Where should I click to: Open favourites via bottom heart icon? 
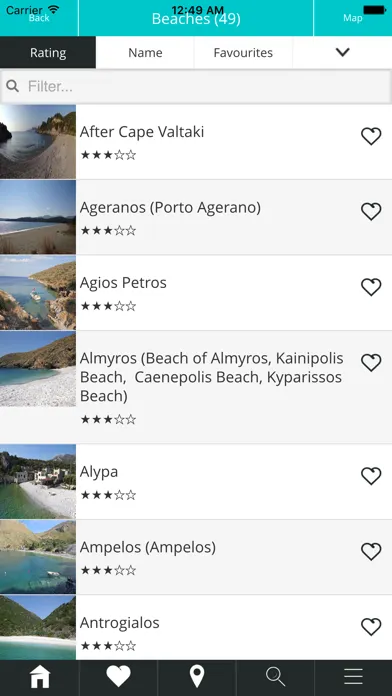pos(119,677)
